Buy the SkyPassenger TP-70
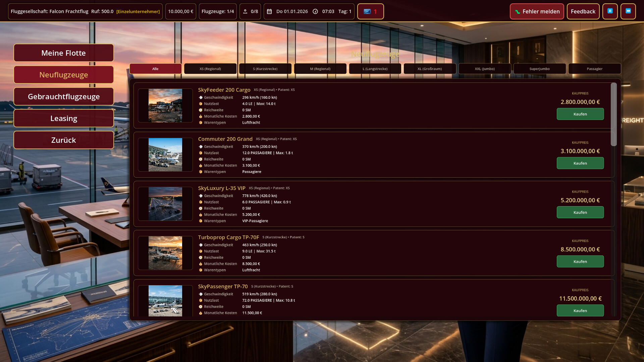This screenshot has width=644, height=362. (x=580, y=311)
